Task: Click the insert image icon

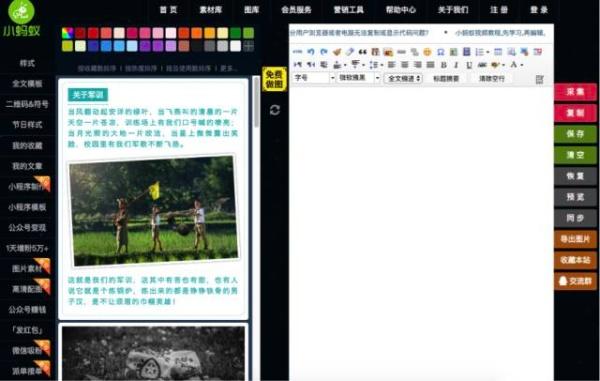Action: (388, 52)
